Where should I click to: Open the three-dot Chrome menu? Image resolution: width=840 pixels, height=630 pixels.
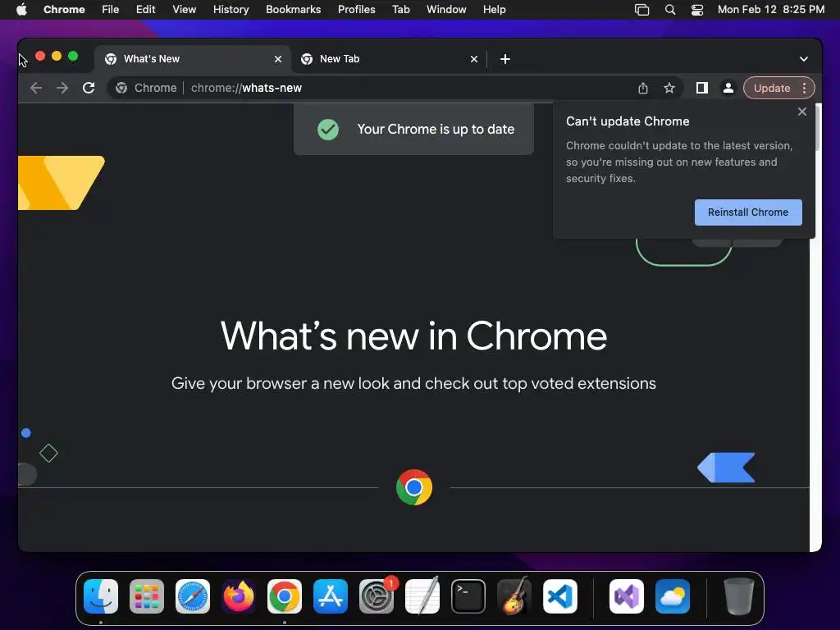[805, 88]
